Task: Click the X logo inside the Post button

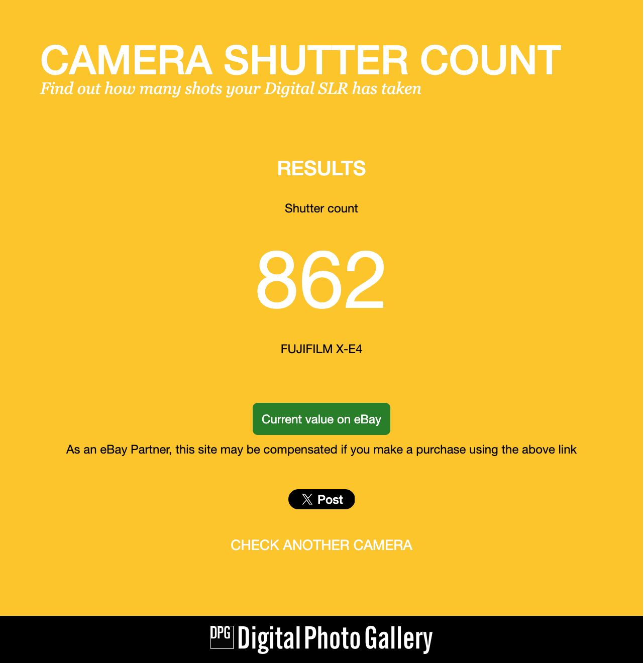Action: [307, 499]
